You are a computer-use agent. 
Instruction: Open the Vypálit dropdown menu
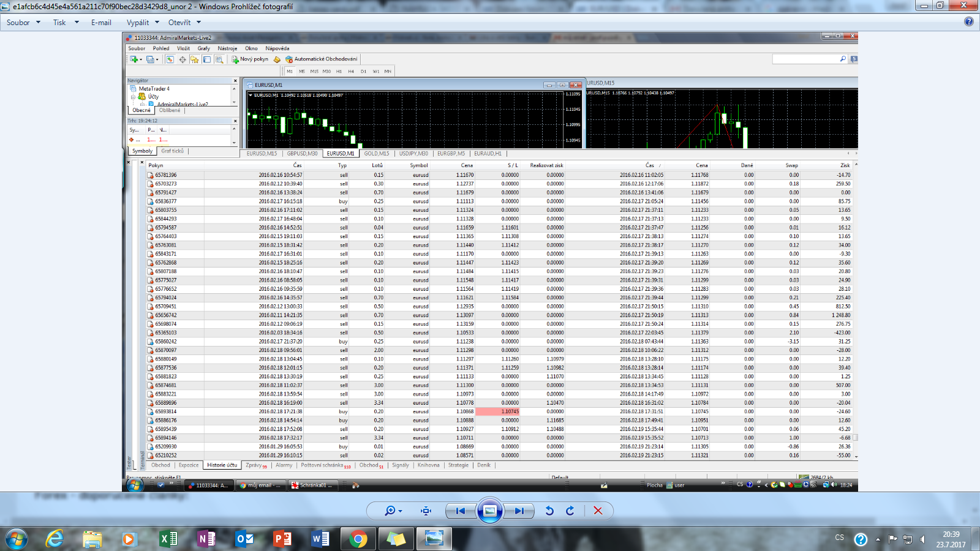(x=143, y=23)
